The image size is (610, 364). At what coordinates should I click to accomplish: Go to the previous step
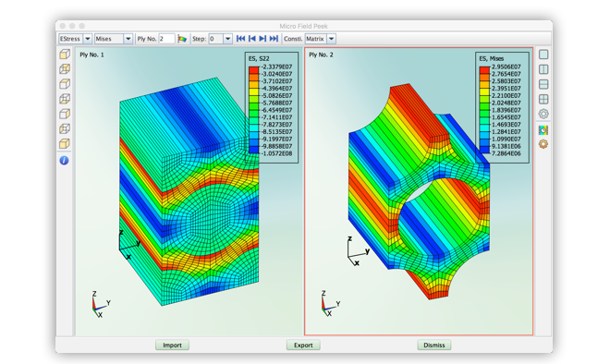click(x=252, y=39)
